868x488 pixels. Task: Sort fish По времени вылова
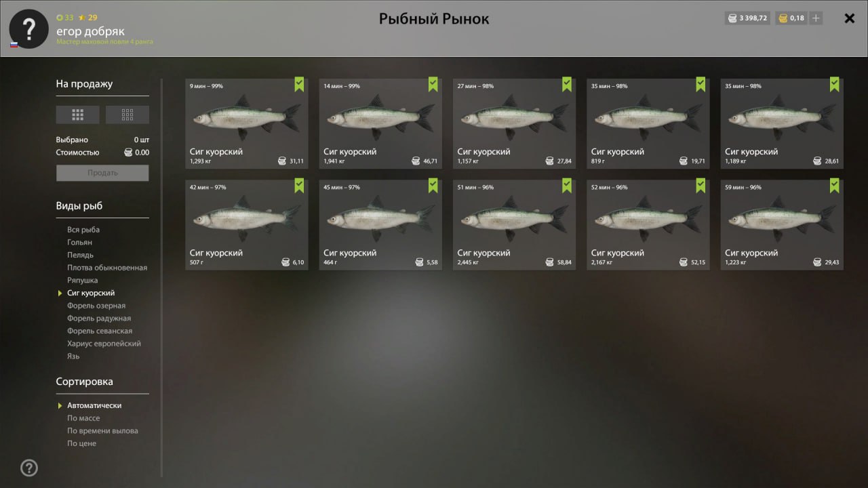click(x=102, y=431)
